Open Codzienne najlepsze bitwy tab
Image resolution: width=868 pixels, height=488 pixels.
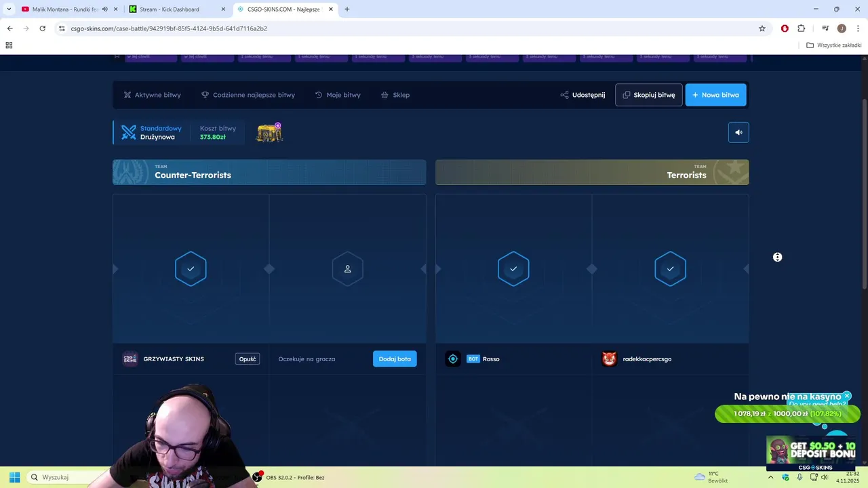(x=248, y=95)
